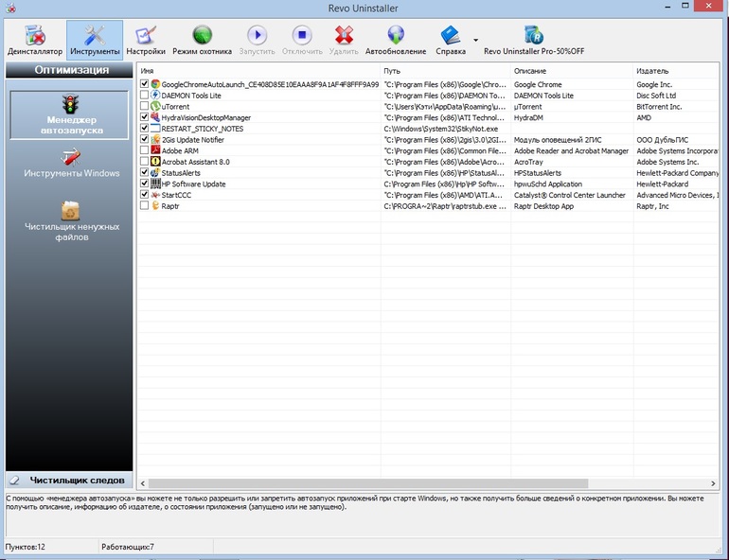This screenshot has height=560, width=729.
Task: Click the Adobe ARM row icon
Action: [x=155, y=150]
